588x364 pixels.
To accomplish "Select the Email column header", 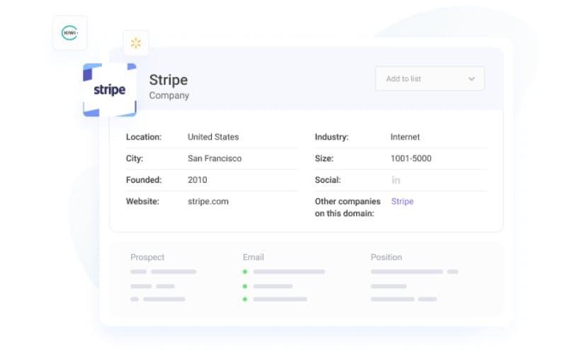I will click(x=254, y=257).
